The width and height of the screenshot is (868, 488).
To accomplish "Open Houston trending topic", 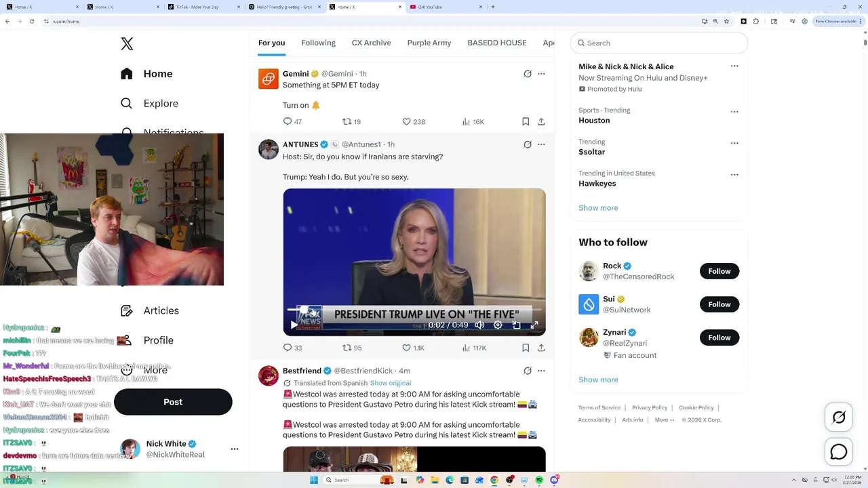I will coord(594,121).
